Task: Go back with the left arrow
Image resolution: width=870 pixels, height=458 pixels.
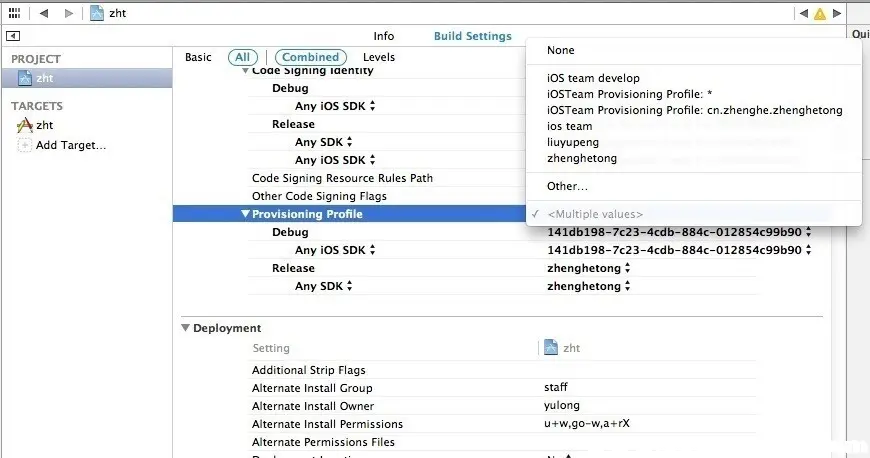Action: pyautogui.click(x=43, y=13)
